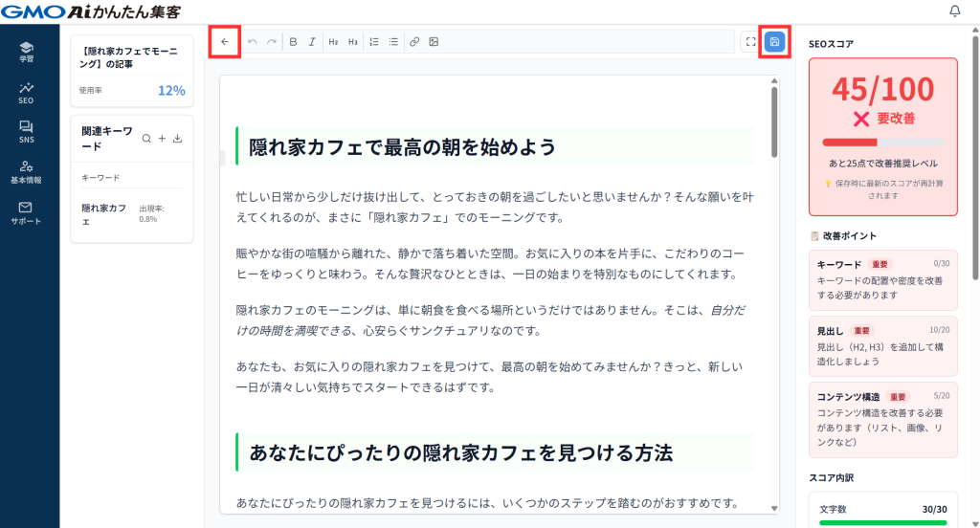
Task: Add a new related keyword
Action: [x=162, y=139]
